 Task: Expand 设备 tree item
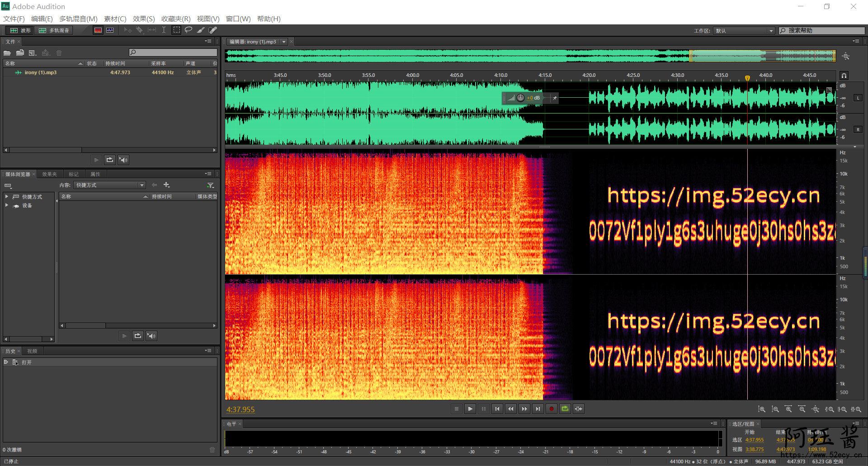tap(7, 205)
